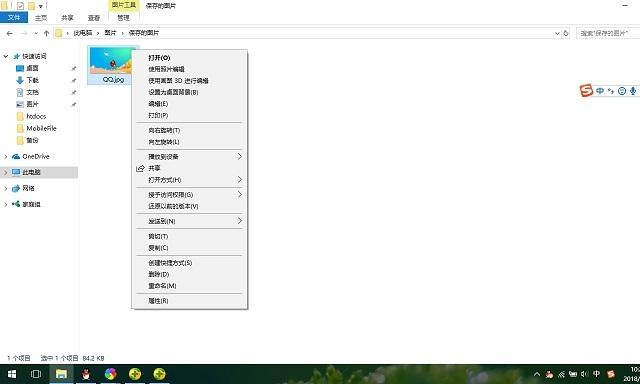The width and height of the screenshot is (640, 384).
Task: Show hidden system tray icons arrow
Action: click(537, 374)
